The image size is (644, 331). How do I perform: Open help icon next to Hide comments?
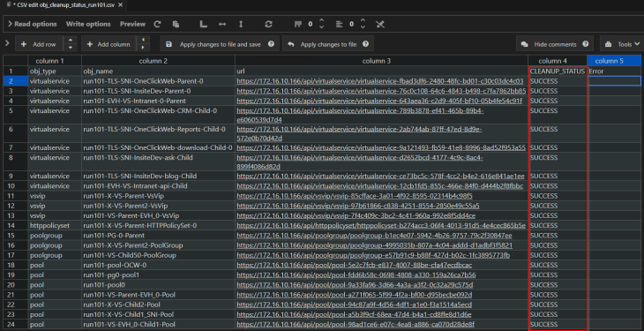click(x=585, y=44)
